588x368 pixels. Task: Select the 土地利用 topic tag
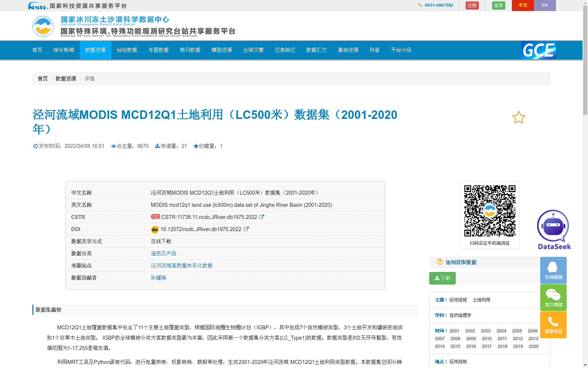pyautogui.click(x=481, y=300)
